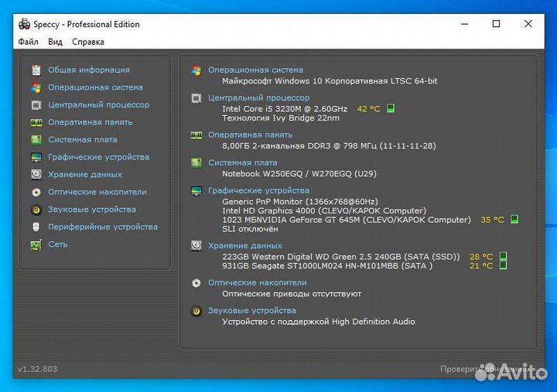The height and width of the screenshot is (392, 557).
Task: Click the version number v1.32.803
Action: [x=37, y=369]
